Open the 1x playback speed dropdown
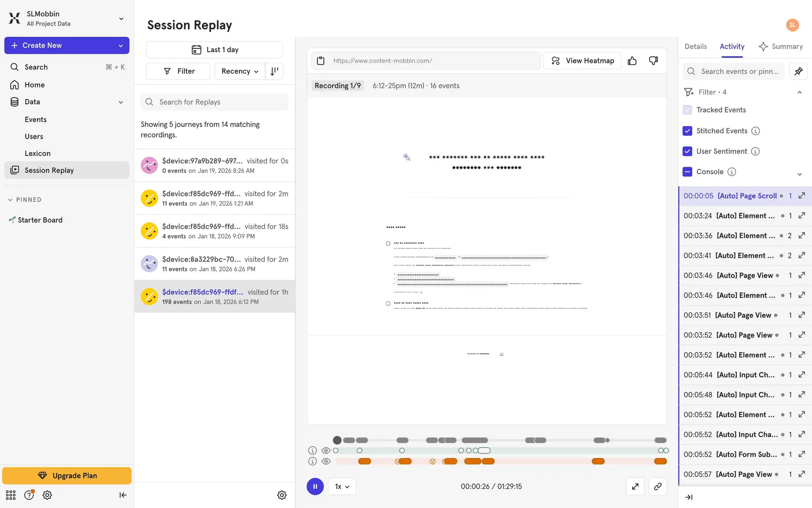 coord(342,486)
